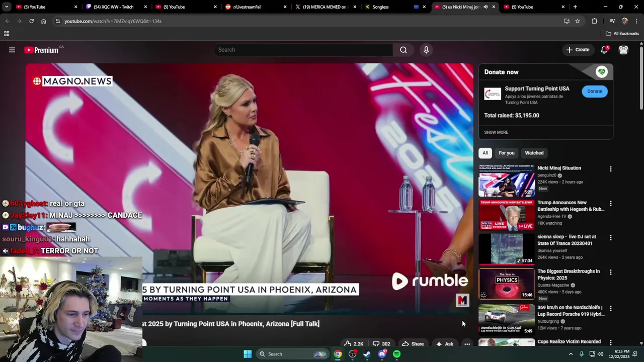Mute the Nicki Minaj tab audio
Screen dimensions: 644x362
click(x=486, y=7)
